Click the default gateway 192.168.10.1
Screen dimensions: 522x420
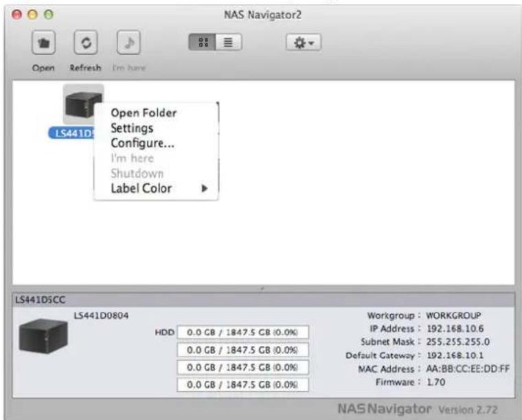pyautogui.click(x=455, y=355)
